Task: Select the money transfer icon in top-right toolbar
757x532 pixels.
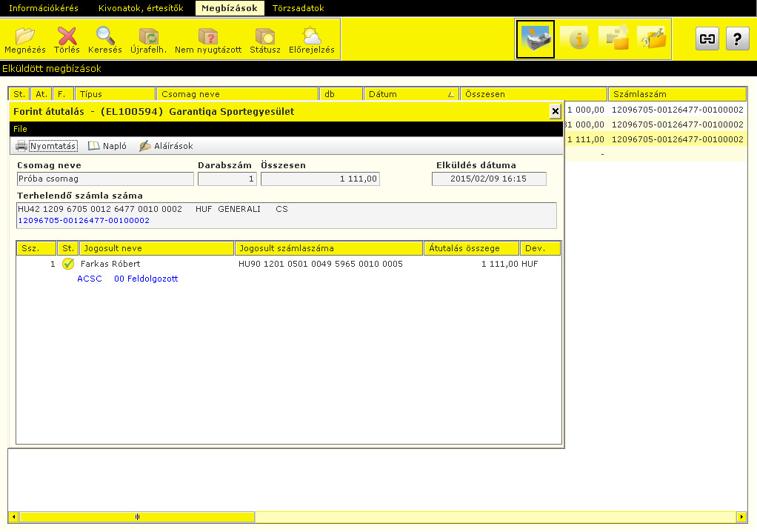Action: tap(535, 39)
